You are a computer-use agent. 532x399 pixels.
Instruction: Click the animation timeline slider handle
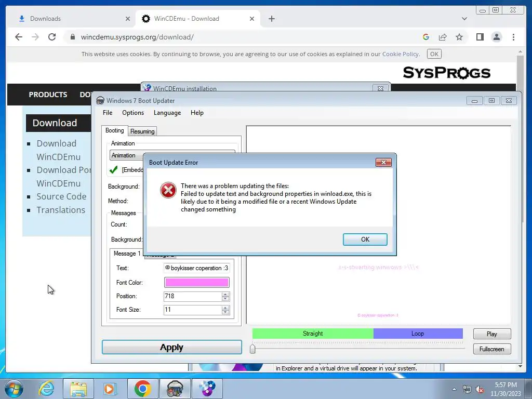coord(252,349)
